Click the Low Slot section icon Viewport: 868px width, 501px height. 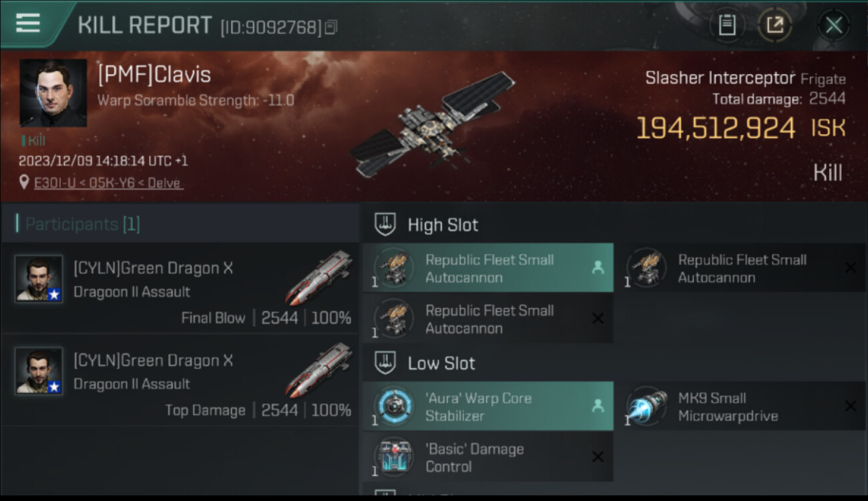[385, 363]
